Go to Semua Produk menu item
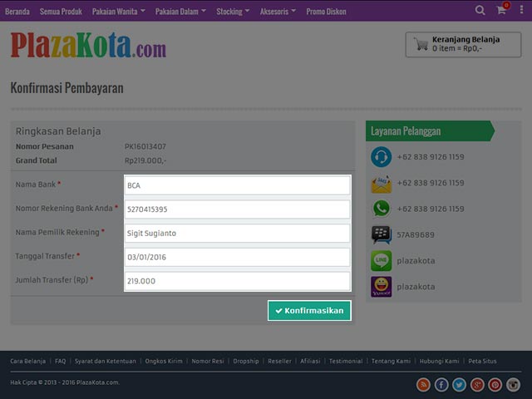The height and width of the screenshot is (399, 532). tap(61, 12)
